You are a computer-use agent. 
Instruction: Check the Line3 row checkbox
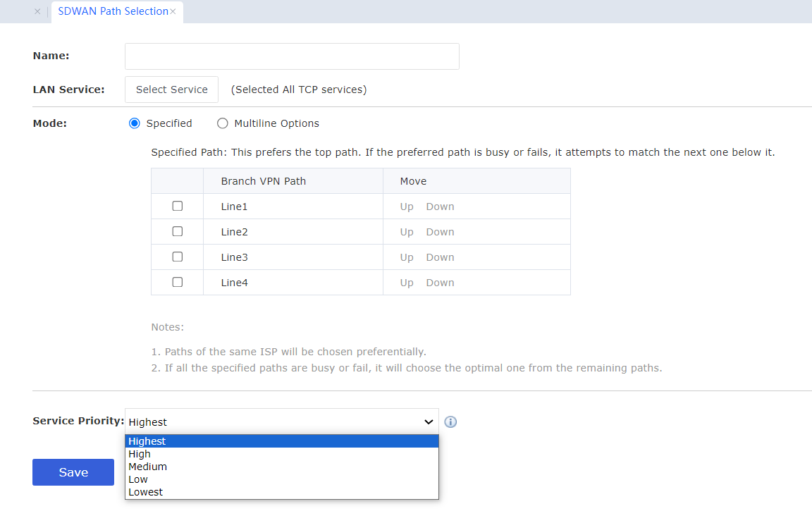178,257
